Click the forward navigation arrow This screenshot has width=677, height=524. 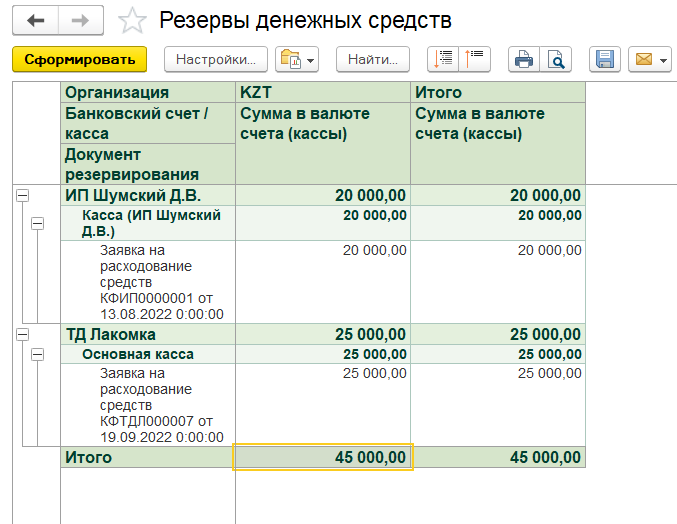(x=81, y=20)
